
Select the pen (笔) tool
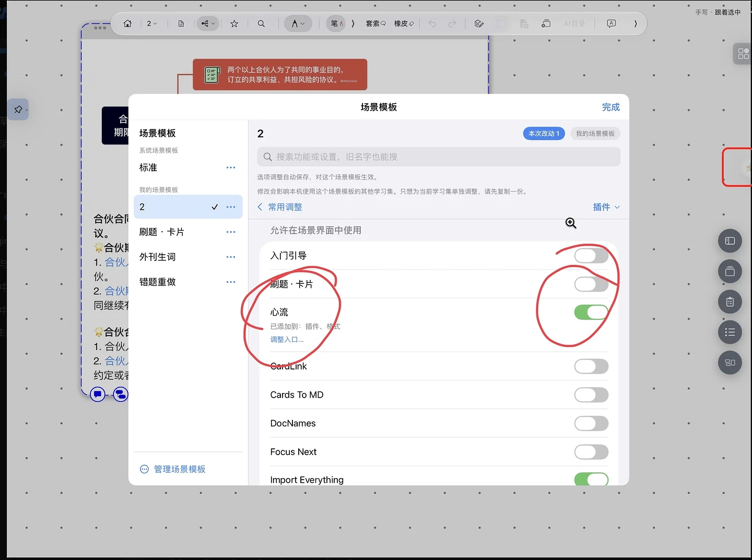(336, 23)
